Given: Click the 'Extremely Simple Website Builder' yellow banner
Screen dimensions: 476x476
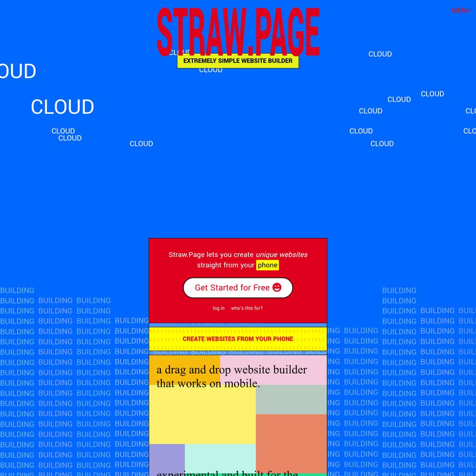Looking at the screenshot, I should 238,61.
